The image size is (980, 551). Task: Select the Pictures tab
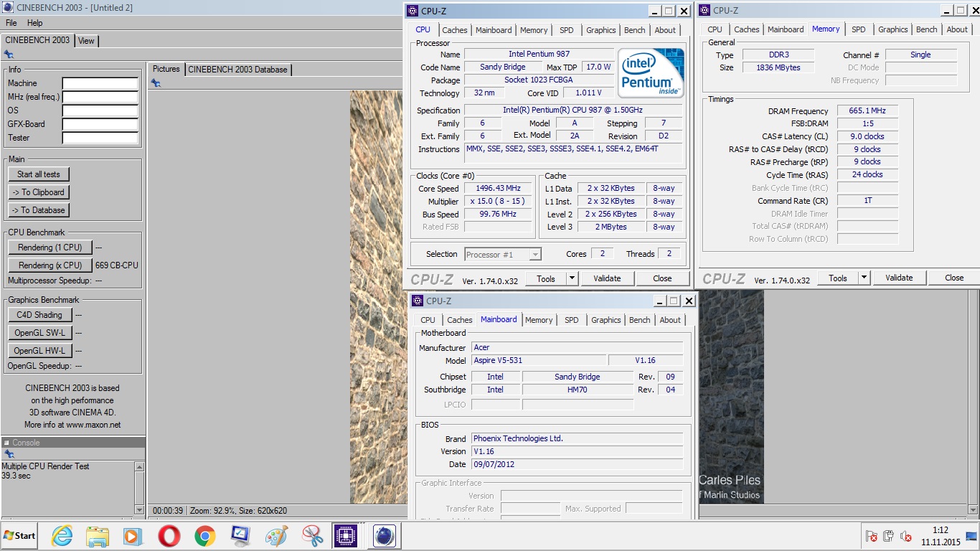pyautogui.click(x=166, y=69)
